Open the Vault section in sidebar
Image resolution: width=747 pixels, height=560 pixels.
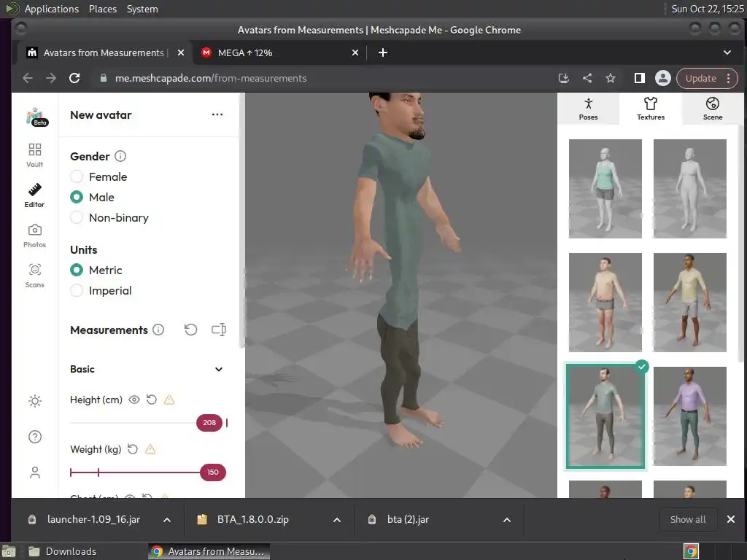point(34,155)
